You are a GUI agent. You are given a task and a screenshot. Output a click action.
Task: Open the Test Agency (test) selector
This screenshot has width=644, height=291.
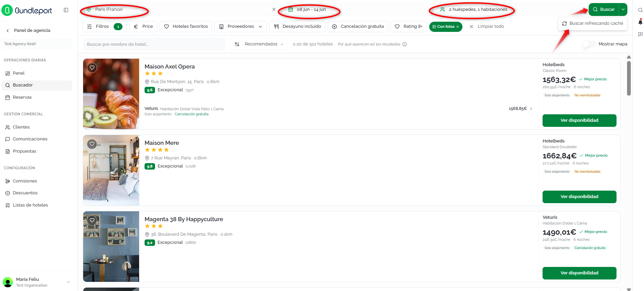[x=37, y=44]
